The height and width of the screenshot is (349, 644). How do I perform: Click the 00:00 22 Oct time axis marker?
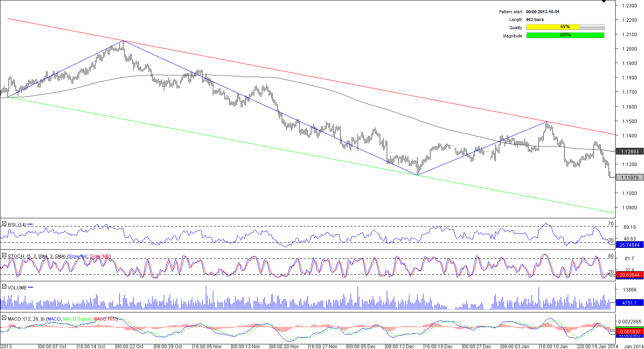pos(130,346)
